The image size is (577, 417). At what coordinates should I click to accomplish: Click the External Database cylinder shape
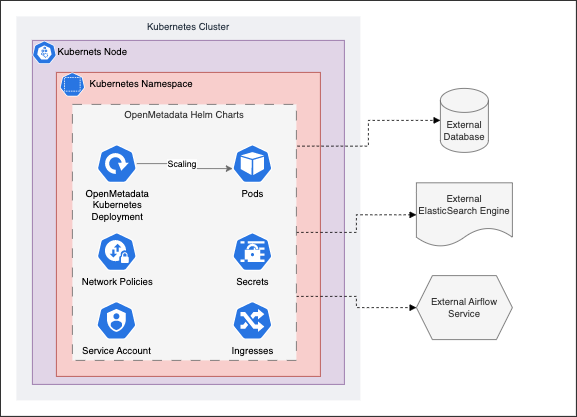pos(464,120)
